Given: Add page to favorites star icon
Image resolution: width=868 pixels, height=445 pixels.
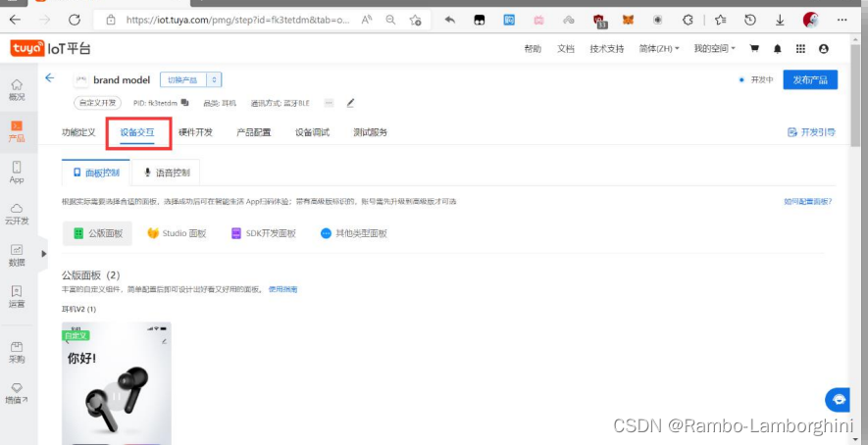Looking at the screenshot, I should [415, 21].
